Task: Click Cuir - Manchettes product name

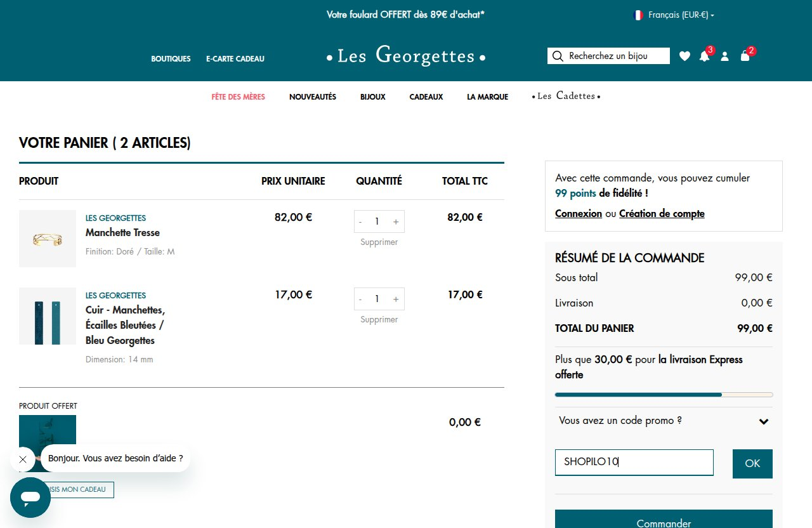Action: pyautogui.click(x=125, y=325)
